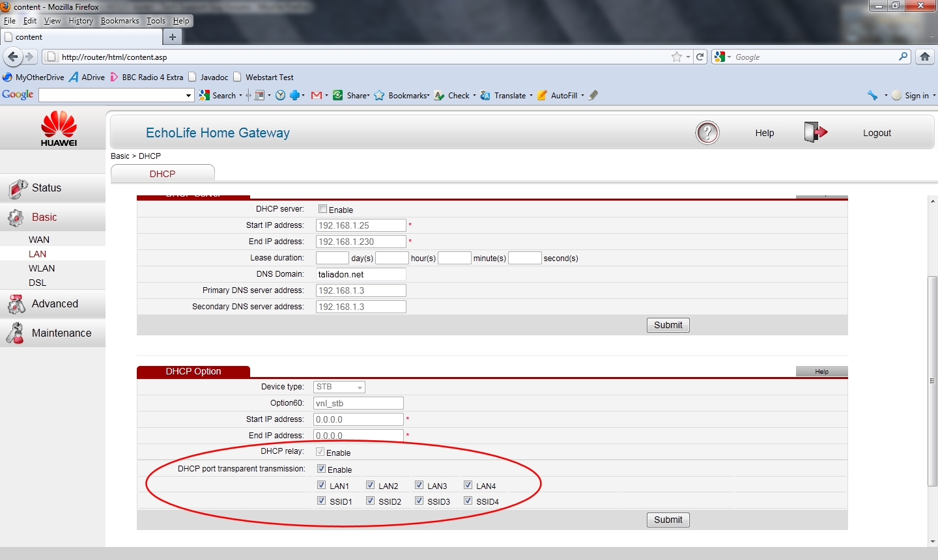Image resolution: width=938 pixels, height=560 pixels.
Task: Click the blue plus toolbar icon
Action: (x=294, y=95)
